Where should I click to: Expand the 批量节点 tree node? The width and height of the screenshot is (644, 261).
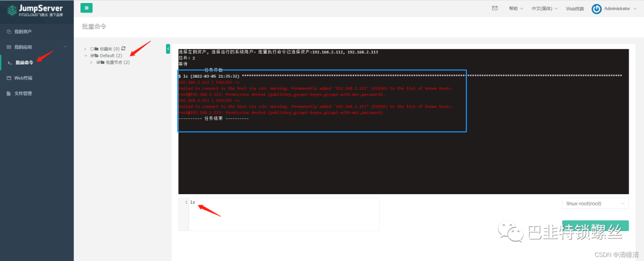[x=91, y=63]
